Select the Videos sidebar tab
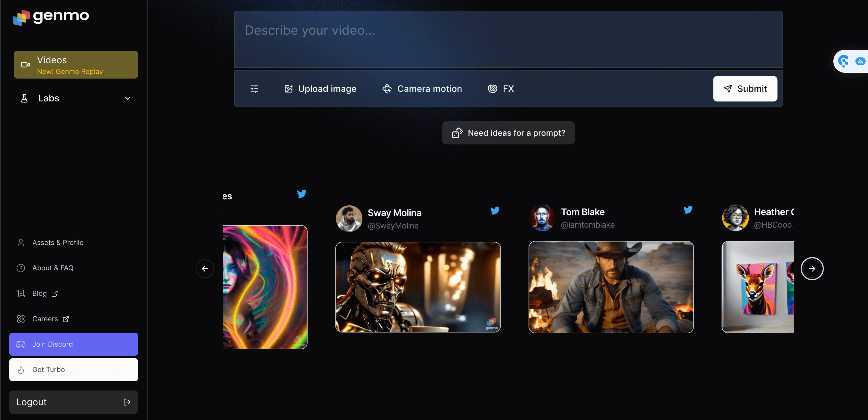 76,65
